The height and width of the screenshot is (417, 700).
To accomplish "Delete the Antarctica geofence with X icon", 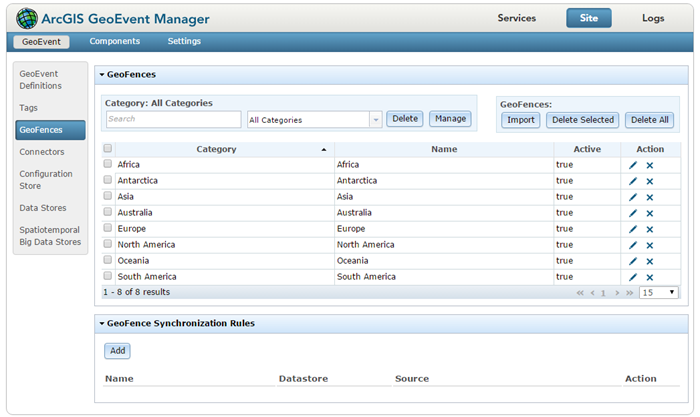I will point(649,181).
